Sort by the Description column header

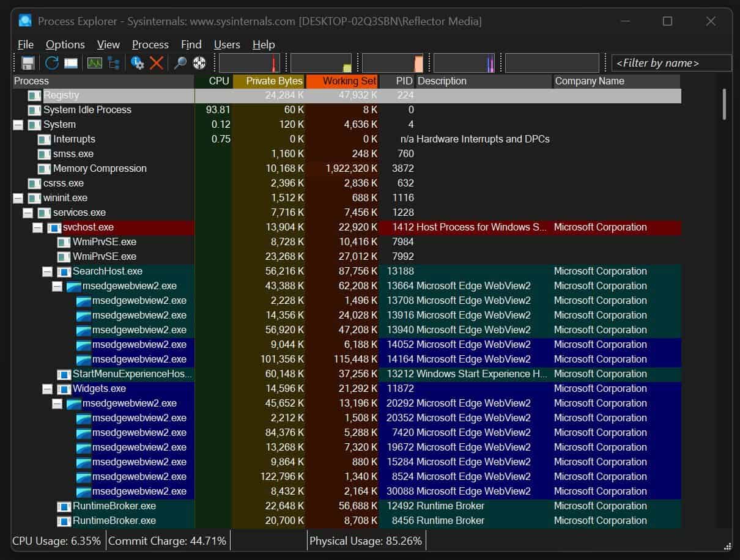point(484,81)
